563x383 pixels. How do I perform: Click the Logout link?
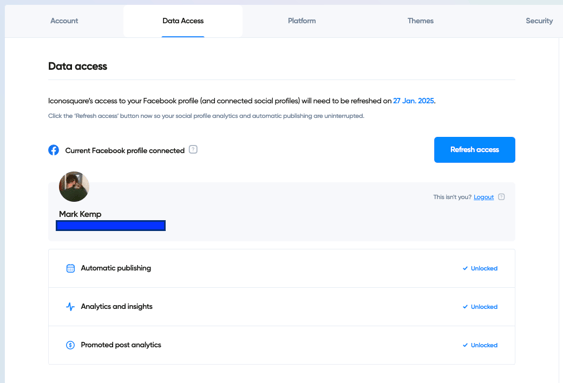(x=484, y=197)
